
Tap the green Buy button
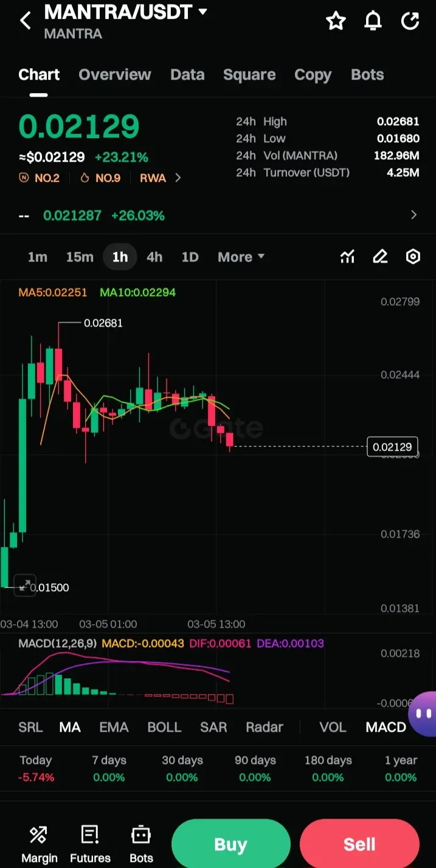[230, 844]
